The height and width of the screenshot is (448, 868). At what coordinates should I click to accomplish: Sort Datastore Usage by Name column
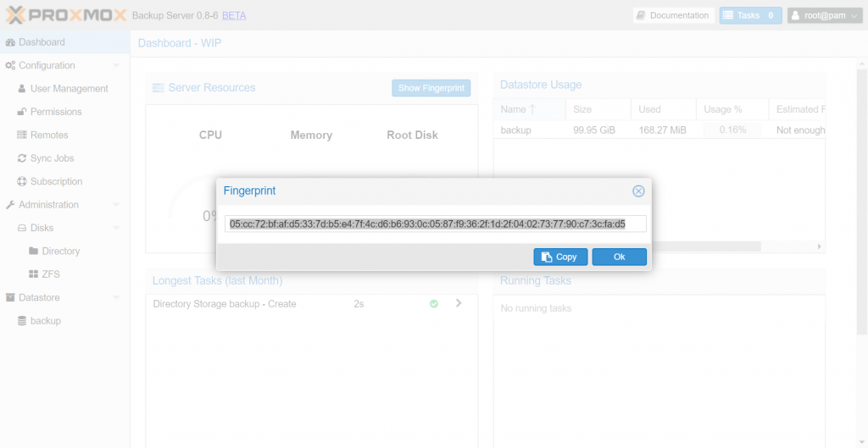(x=530, y=109)
